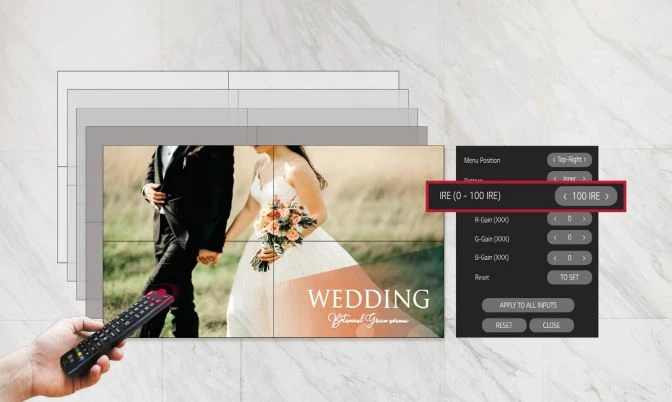Click the 100 IRE value field

[586, 196]
